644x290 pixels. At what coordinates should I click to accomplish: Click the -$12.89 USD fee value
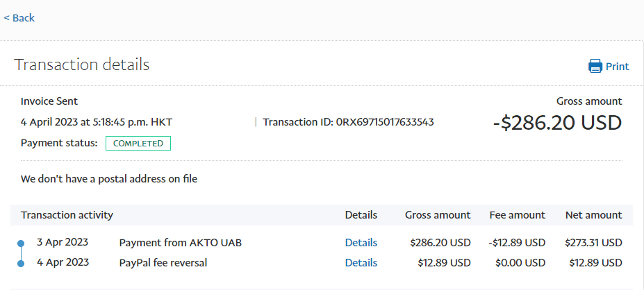click(517, 243)
